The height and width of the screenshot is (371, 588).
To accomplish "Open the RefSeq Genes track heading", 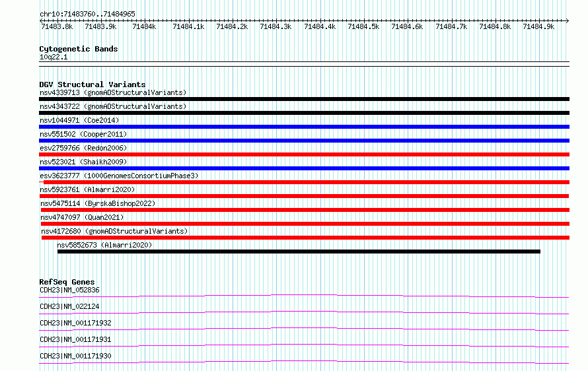I will 67,282.
